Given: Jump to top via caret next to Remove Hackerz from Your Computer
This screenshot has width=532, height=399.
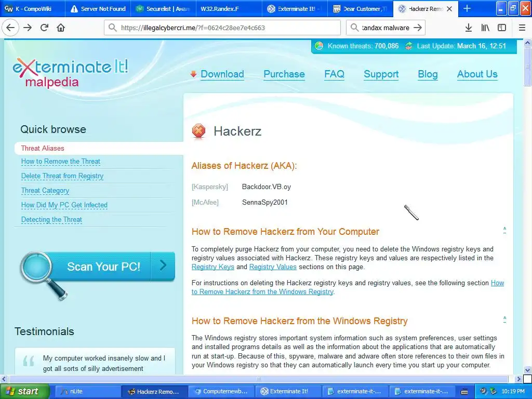Looking at the screenshot, I should [505, 230].
